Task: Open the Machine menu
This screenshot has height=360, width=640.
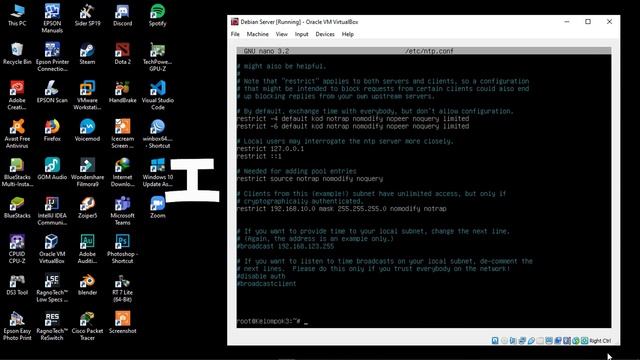Action: (258, 34)
